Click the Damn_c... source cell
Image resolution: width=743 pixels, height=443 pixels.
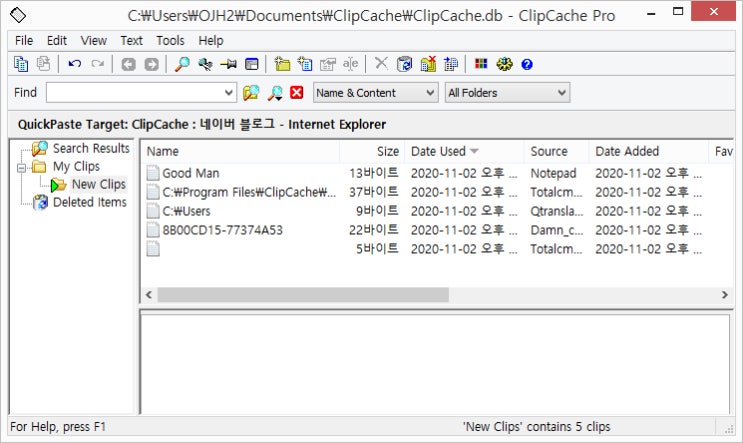click(x=557, y=230)
